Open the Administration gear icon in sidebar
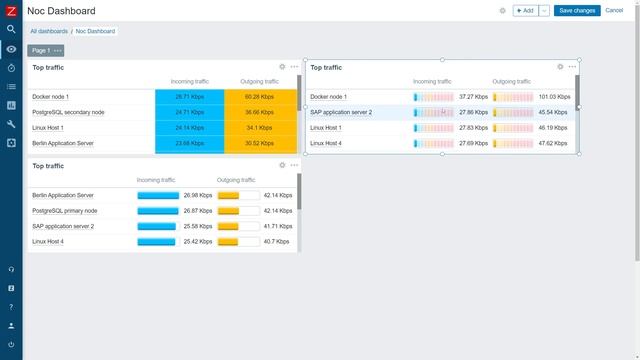640x360 pixels. (x=11, y=143)
